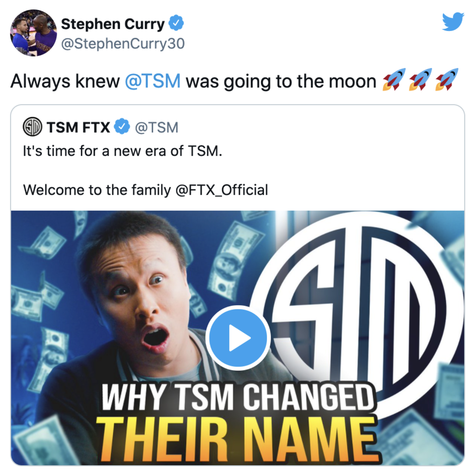Click the Twitter bird logo
476x474 pixels.
(453, 22)
